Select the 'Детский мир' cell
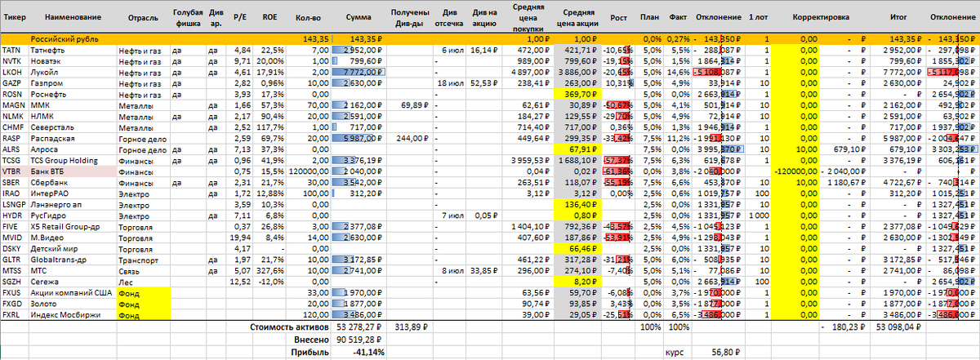 pyautogui.click(x=73, y=250)
